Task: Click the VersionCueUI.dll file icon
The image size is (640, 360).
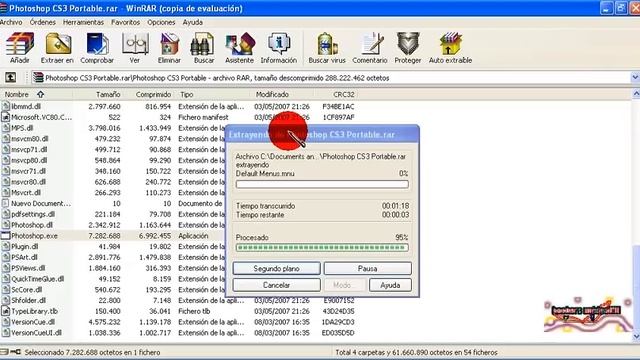Action: pyautogui.click(x=5, y=333)
